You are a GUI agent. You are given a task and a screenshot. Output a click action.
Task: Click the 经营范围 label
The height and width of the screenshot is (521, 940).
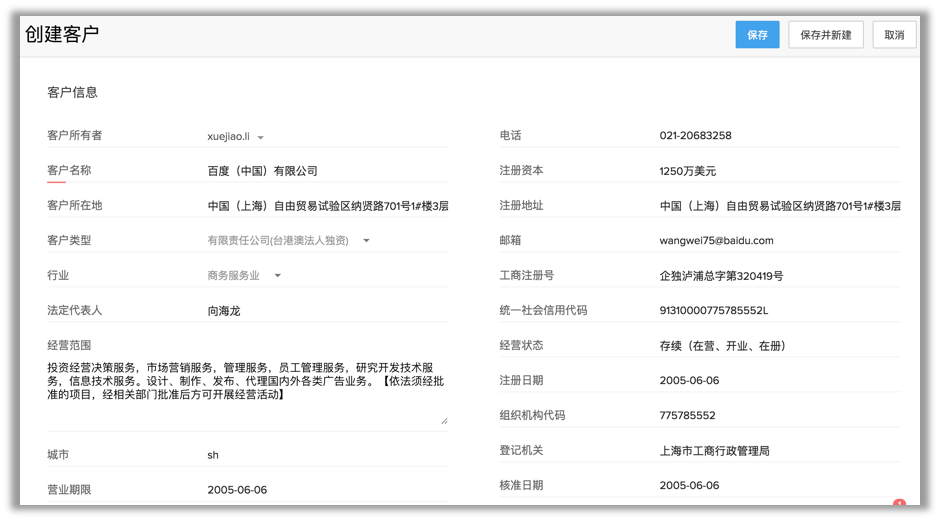(x=69, y=345)
